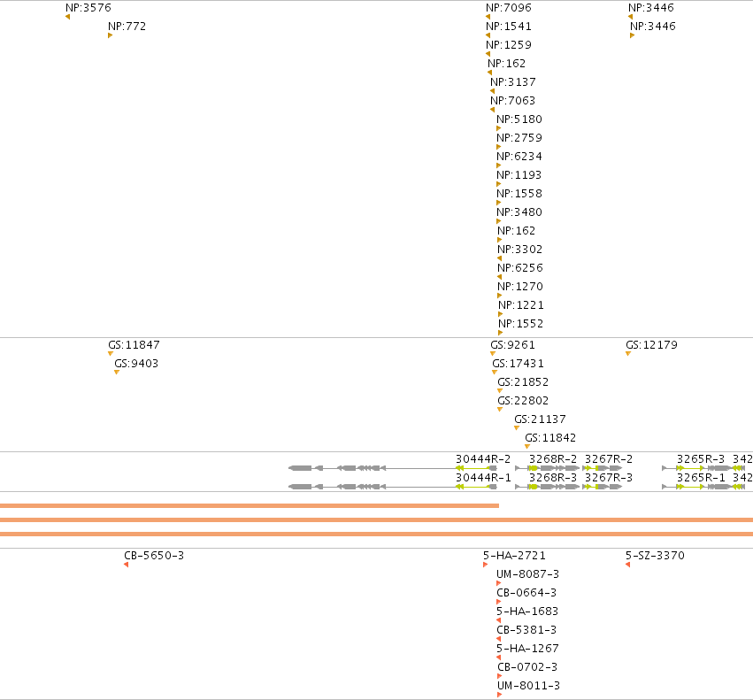
Task: Click transcript 3267R-3 label
Action: [x=609, y=478]
